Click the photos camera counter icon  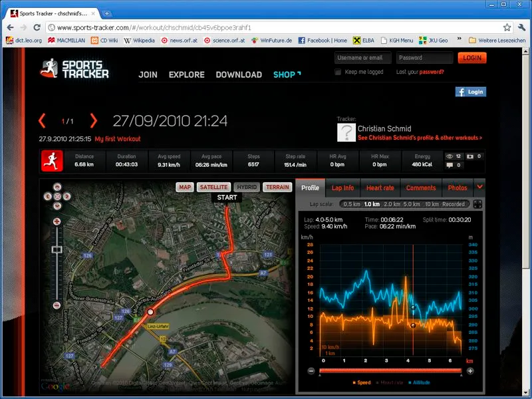pyautogui.click(x=470, y=156)
